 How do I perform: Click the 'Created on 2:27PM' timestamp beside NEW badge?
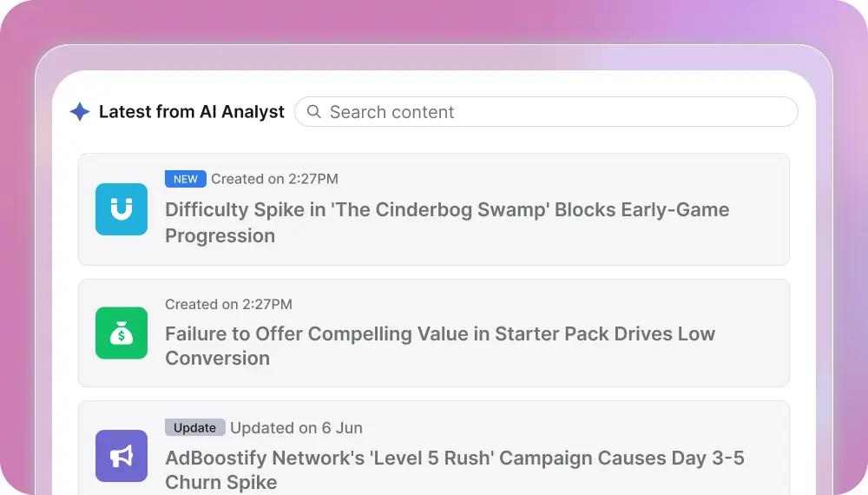coord(274,179)
